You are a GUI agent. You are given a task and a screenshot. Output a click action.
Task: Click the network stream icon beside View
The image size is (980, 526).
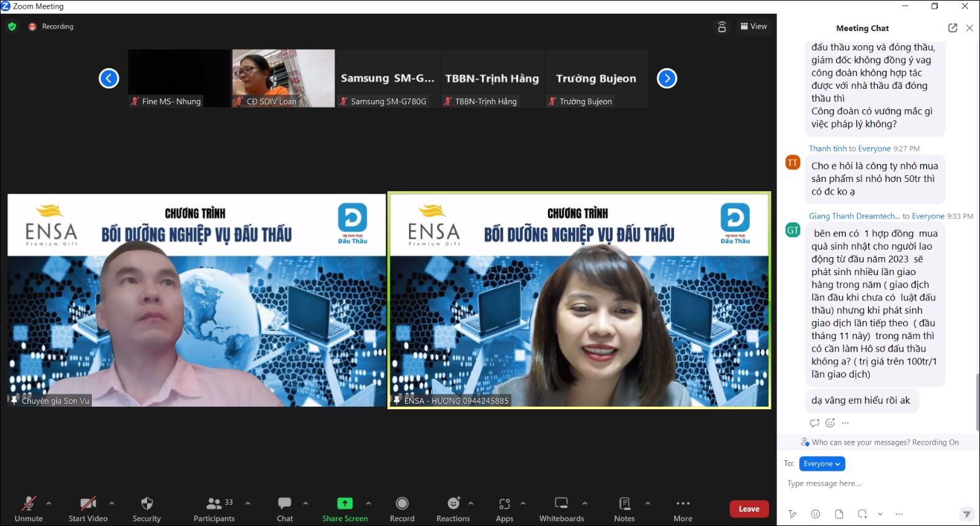coord(722,27)
